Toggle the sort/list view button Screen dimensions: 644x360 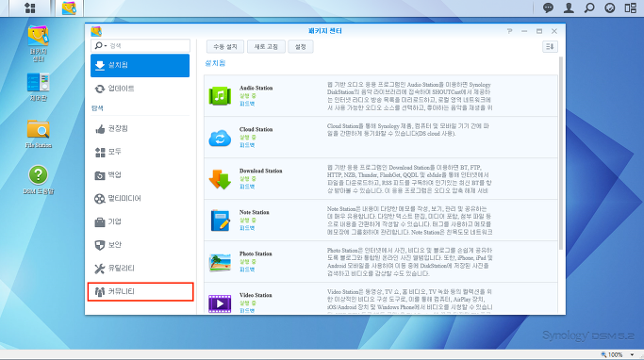click(x=550, y=47)
